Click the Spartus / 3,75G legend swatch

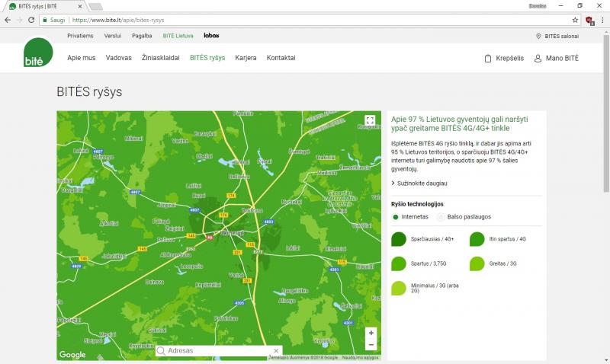point(399,263)
